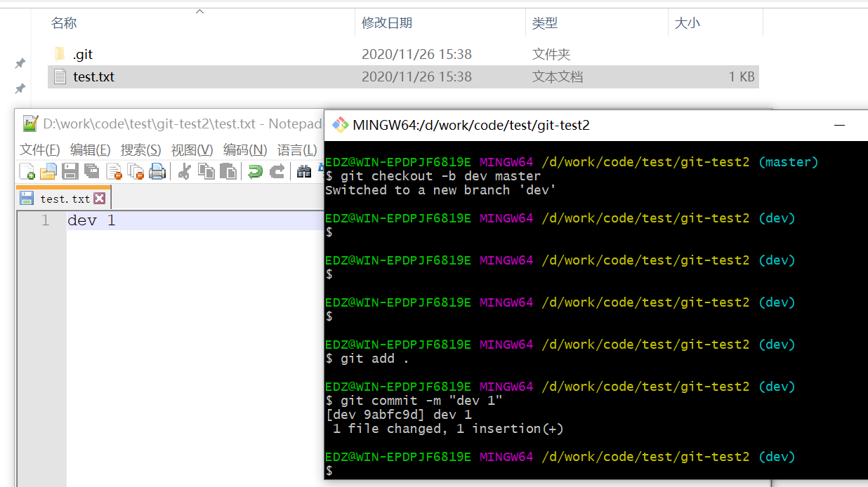Screen dimensions: 868x487
Task: Open the 语言(L) menu in Notepad++
Action: (x=297, y=149)
